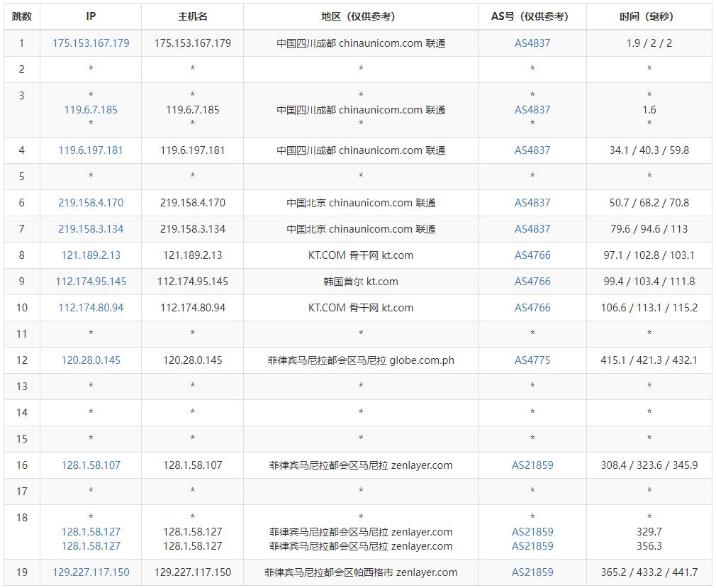Click region text 韩国首尔 kt.com
This screenshot has width=716, height=588.
pos(361,282)
